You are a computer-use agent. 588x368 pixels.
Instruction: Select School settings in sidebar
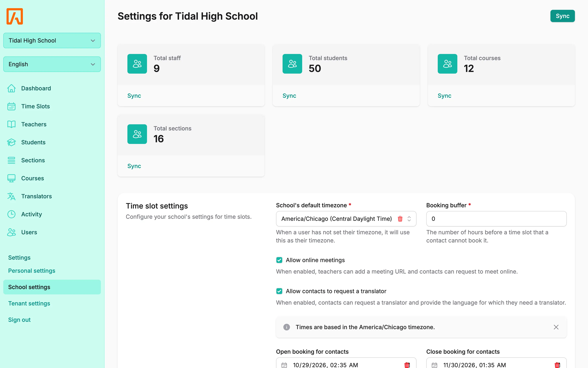click(x=52, y=287)
